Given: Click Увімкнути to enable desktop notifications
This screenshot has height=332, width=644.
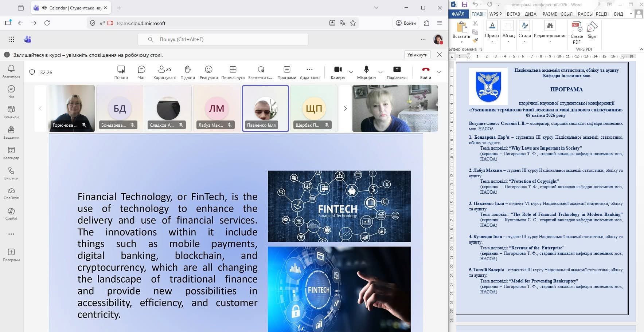Looking at the screenshot, I should (x=417, y=55).
